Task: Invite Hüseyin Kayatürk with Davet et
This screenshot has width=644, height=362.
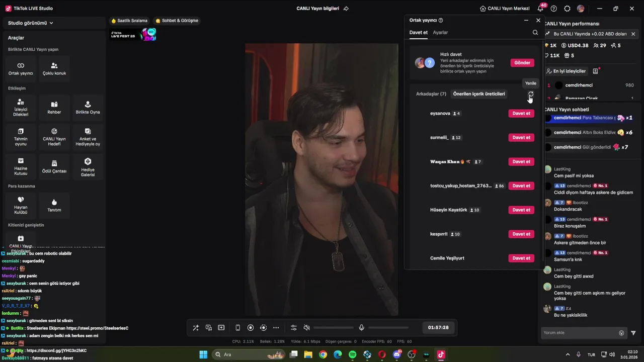Action: pyautogui.click(x=521, y=210)
